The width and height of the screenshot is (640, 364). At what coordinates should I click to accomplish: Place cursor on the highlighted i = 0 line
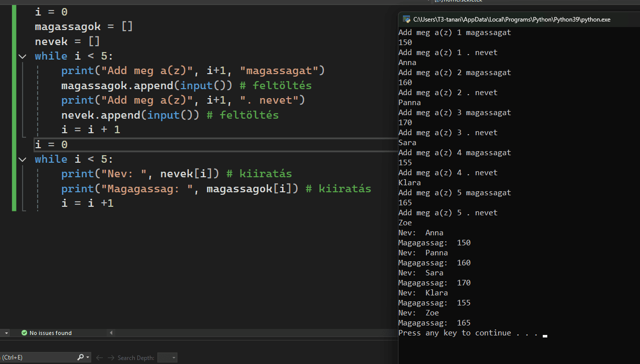click(51, 145)
